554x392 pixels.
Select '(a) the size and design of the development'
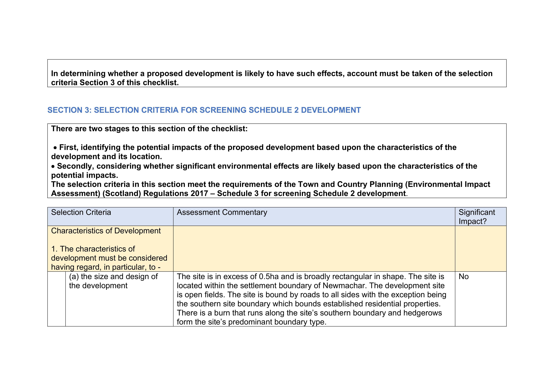[113, 281]
